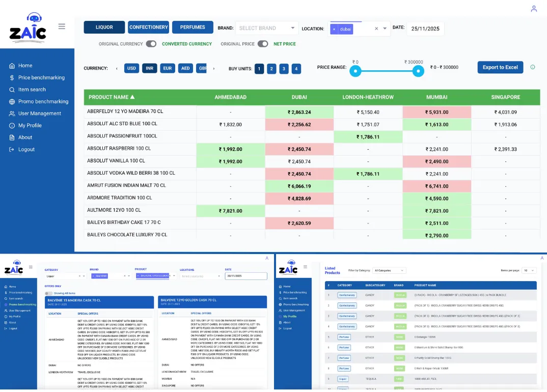
Task: Switch to the Confectionery category tab
Action: (149, 27)
